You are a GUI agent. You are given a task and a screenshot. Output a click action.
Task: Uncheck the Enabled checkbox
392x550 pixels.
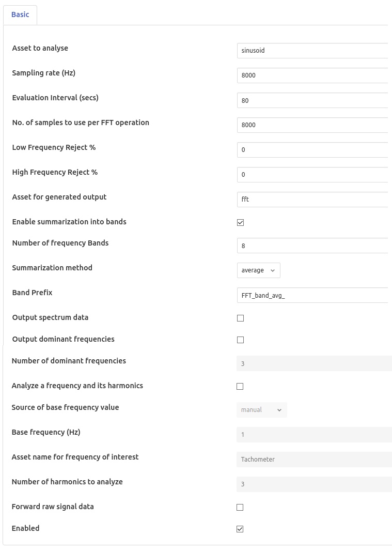240,529
